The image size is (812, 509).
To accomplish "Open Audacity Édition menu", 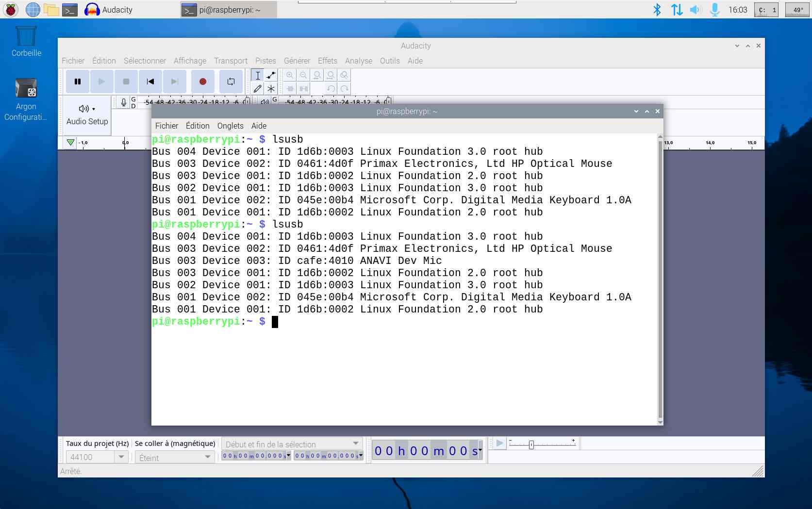I will [x=104, y=61].
